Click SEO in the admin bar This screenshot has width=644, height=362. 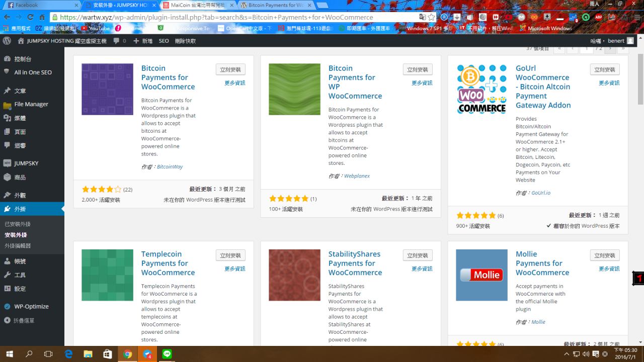[164, 41]
